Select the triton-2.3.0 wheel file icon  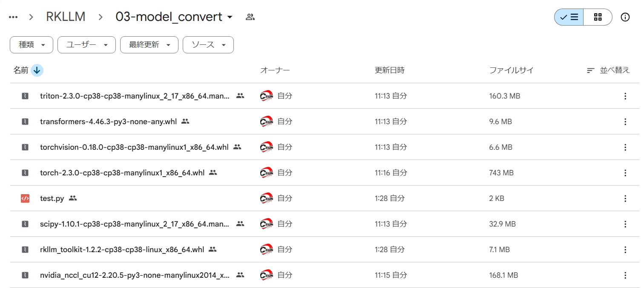point(25,96)
